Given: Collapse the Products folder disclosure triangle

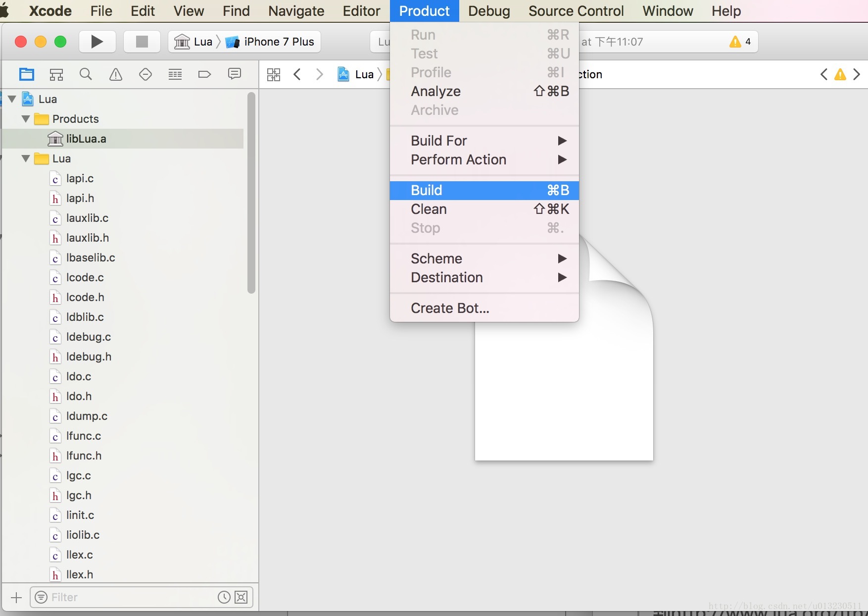Looking at the screenshot, I should tap(26, 119).
